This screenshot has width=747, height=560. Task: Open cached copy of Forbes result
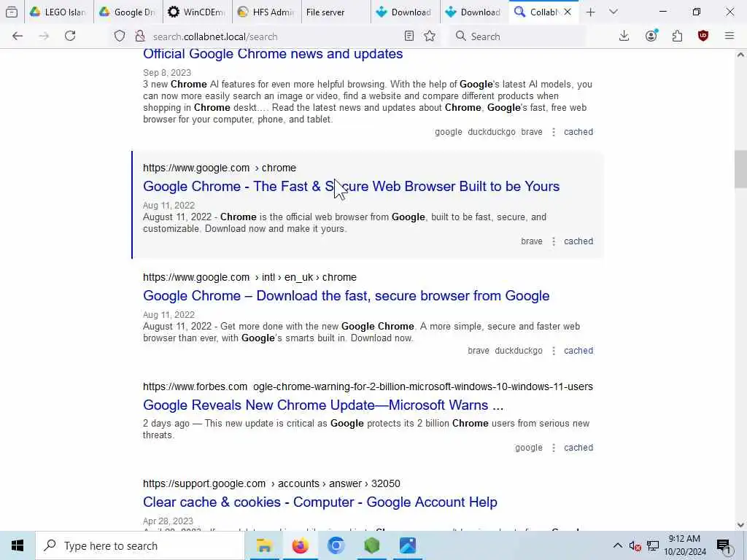578,448
